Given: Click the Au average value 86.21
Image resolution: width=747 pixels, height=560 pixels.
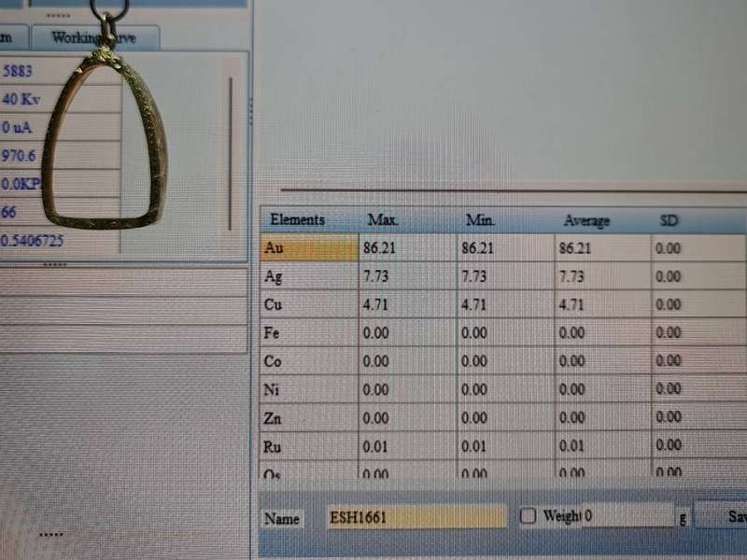Looking at the screenshot, I should pos(575,249).
